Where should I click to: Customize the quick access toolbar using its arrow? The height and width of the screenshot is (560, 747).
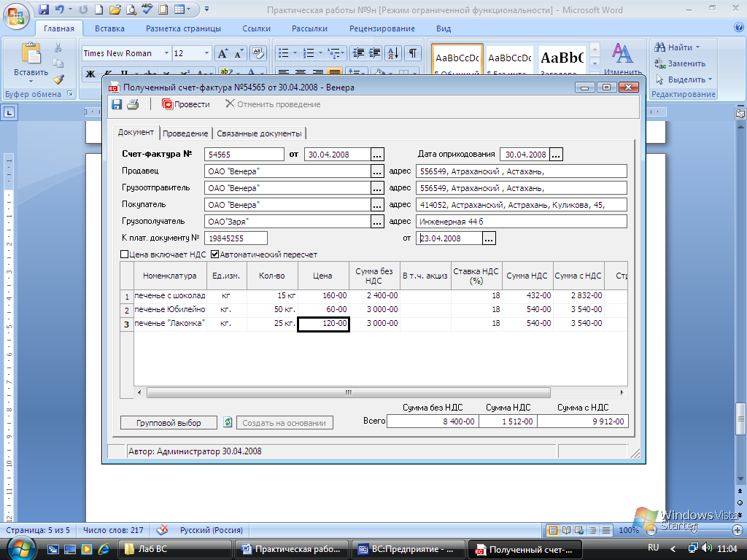(x=206, y=9)
